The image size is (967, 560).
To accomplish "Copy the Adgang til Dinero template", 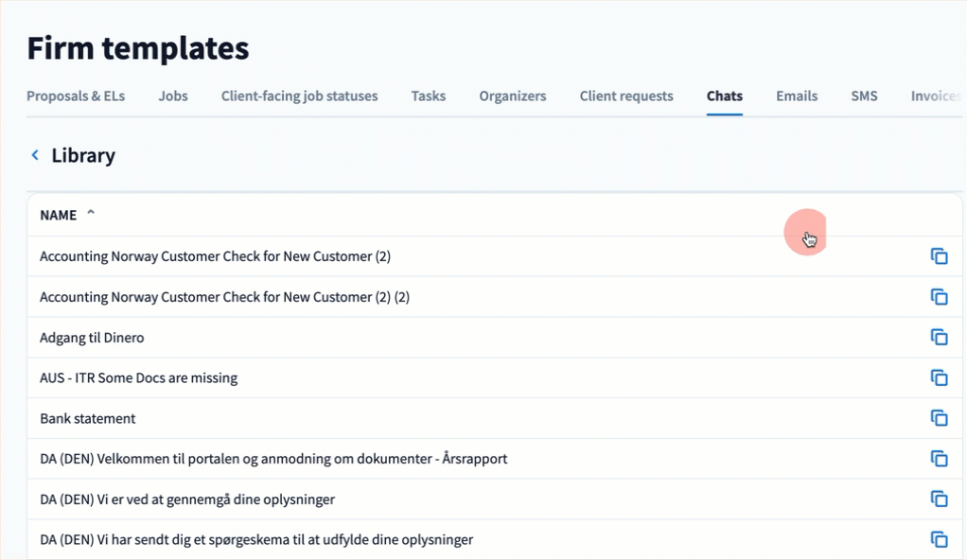I will pos(939,338).
